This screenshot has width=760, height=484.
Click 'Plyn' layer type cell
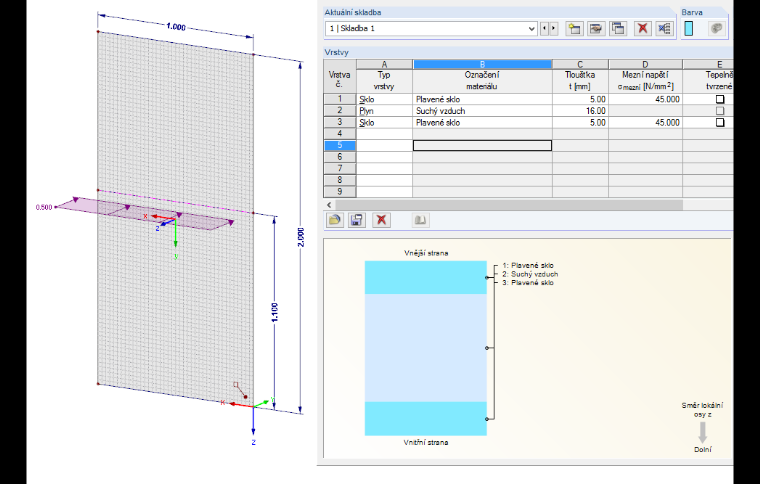pos(384,111)
